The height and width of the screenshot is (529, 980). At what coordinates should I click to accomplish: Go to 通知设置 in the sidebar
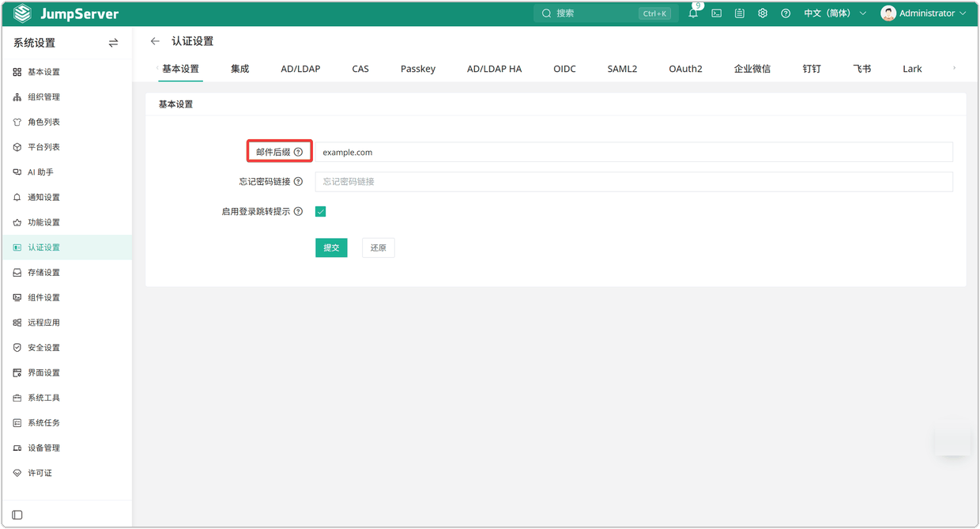(66, 198)
